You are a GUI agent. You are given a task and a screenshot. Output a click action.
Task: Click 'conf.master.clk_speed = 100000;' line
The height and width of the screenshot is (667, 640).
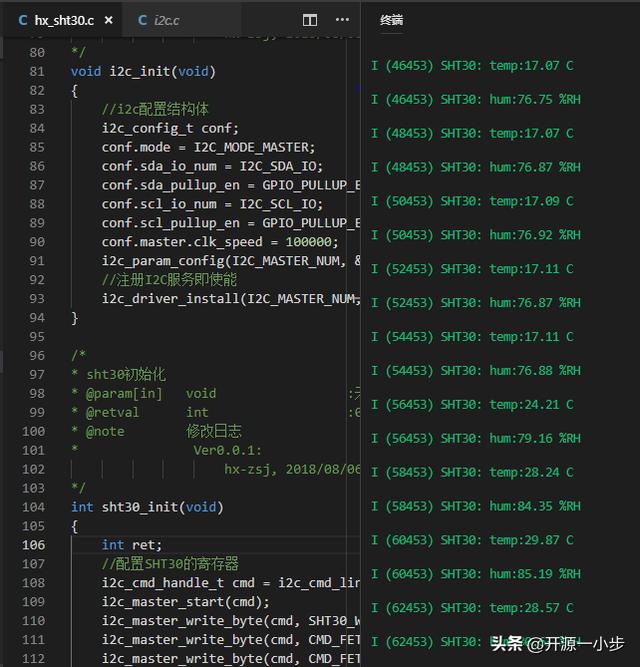[x=220, y=242]
